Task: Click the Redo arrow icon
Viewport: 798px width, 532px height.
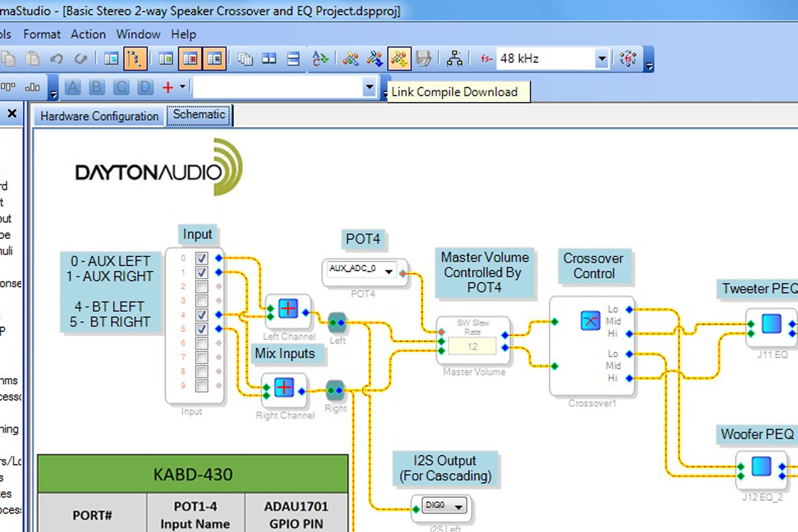Action: click(x=81, y=59)
